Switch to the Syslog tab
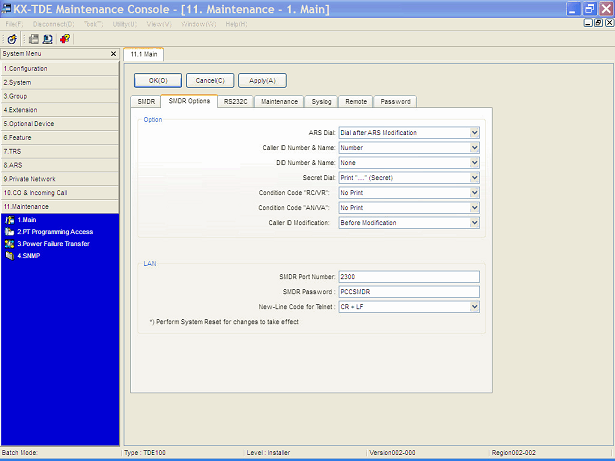The height and width of the screenshot is (461, 615). pos(321,101)
